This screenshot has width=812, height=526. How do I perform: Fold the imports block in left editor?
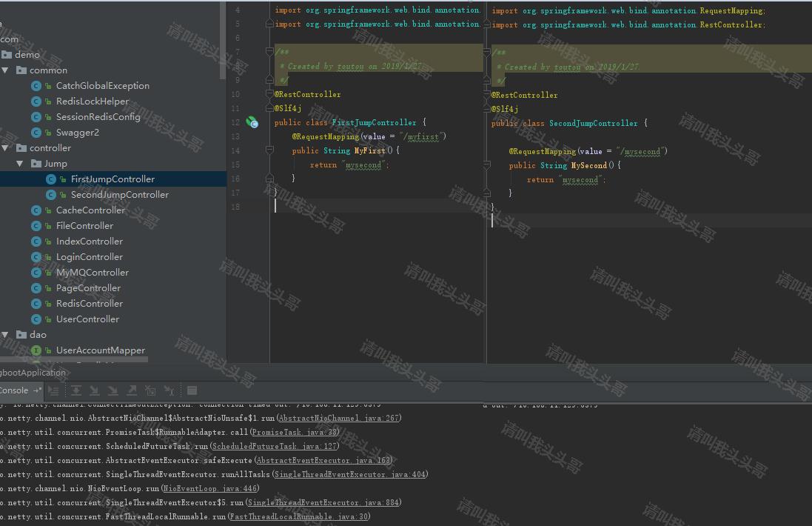click(269, 24)
